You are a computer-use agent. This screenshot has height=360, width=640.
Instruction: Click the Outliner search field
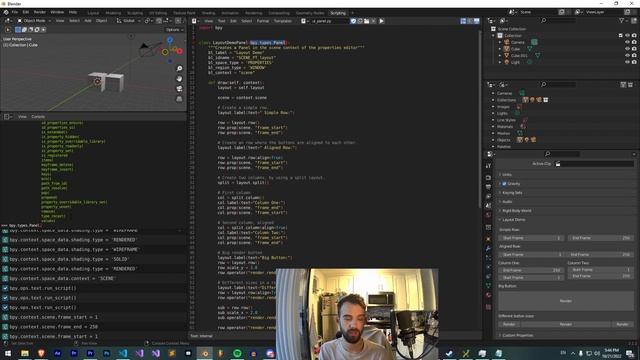tap(558, 20)
